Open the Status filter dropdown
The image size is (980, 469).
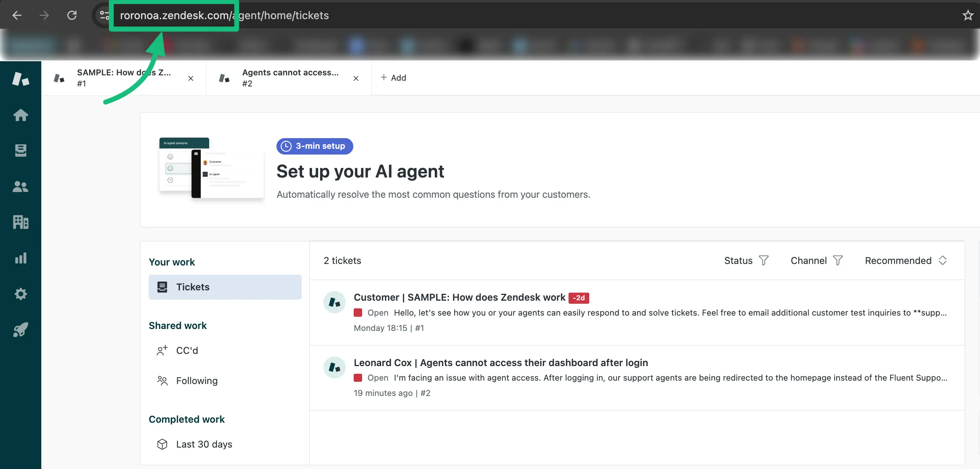[745, 261]
